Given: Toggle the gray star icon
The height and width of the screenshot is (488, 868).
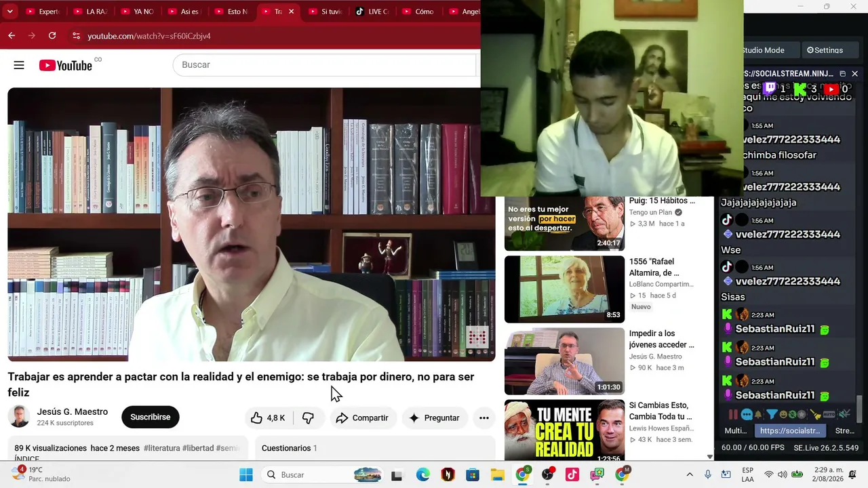Looking at the screenshot, I should 802,414.
